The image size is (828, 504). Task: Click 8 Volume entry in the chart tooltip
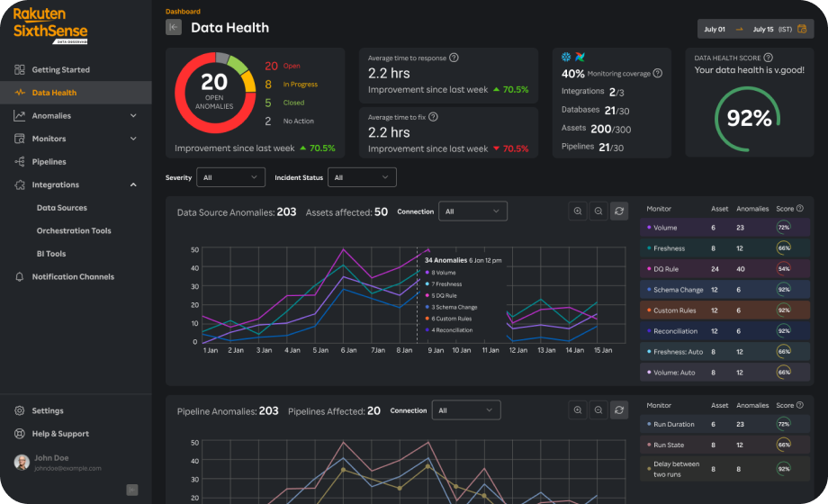(444, 273)
